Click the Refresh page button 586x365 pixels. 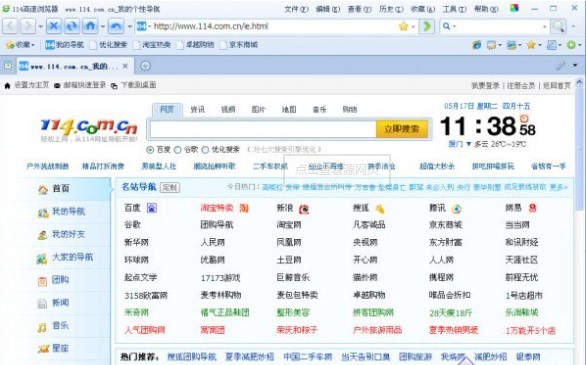tap(72, 26)
